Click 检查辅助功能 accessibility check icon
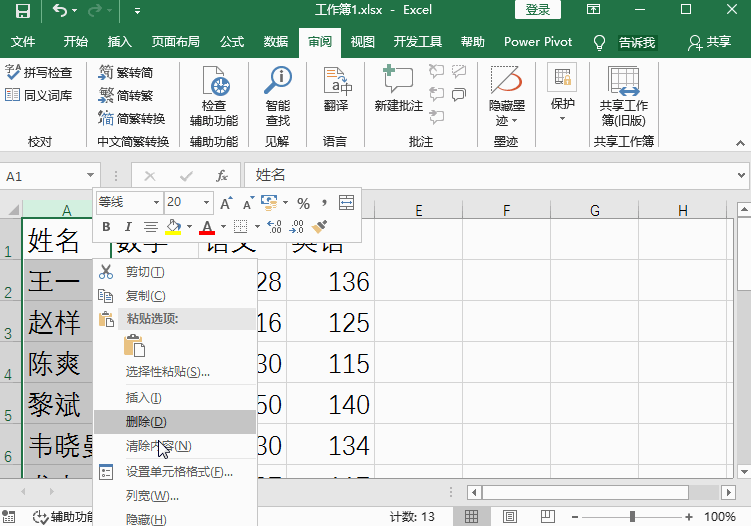The image size is (751, 526). 214,96
